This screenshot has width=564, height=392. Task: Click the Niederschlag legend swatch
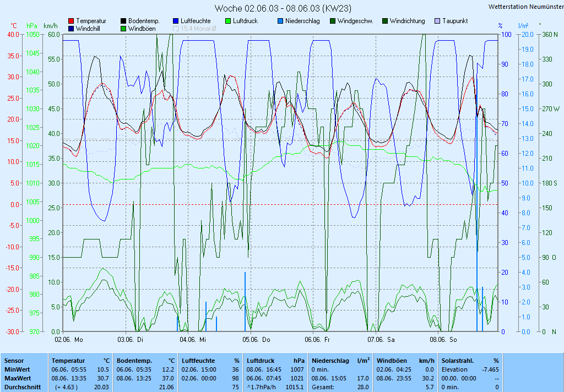280,21
